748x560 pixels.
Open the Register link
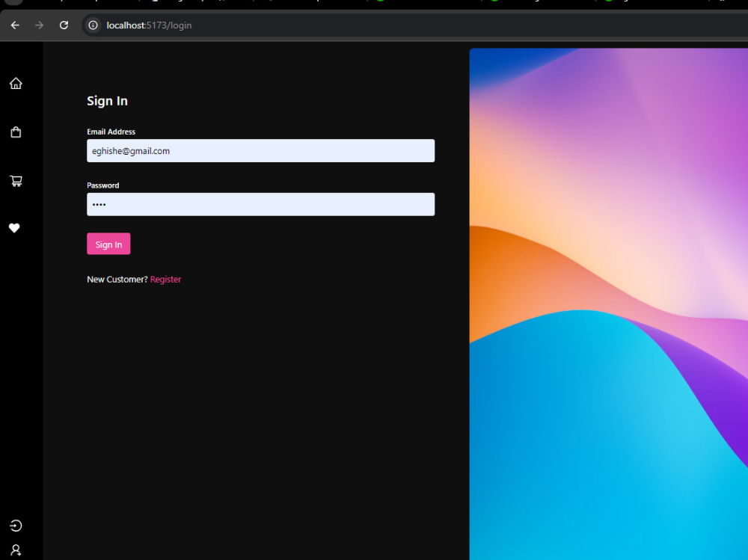(x=165, y=280)
